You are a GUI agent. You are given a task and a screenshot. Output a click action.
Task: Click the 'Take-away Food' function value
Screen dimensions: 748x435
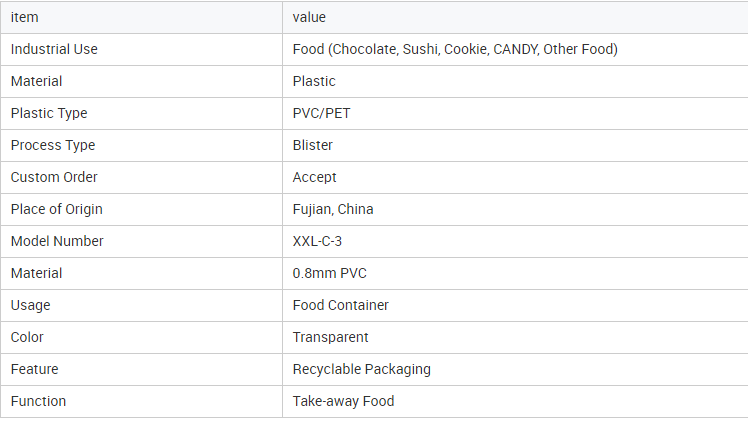[x=343, y=401]
